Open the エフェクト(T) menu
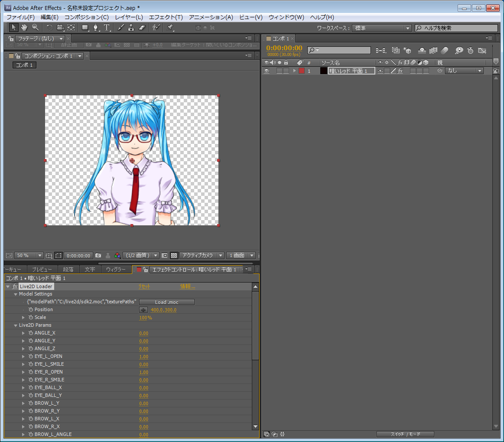 [166, 17]
